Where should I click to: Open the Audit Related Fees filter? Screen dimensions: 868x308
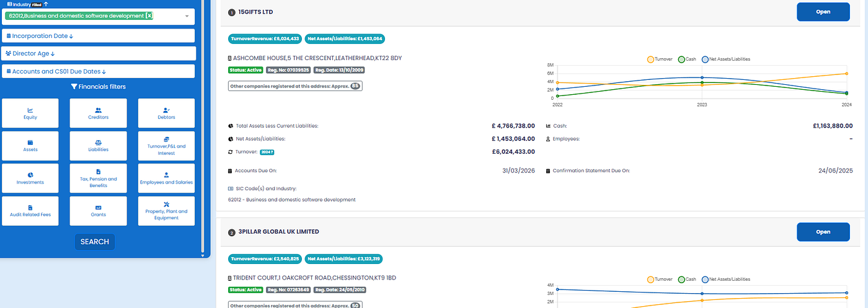click(30, 211)
